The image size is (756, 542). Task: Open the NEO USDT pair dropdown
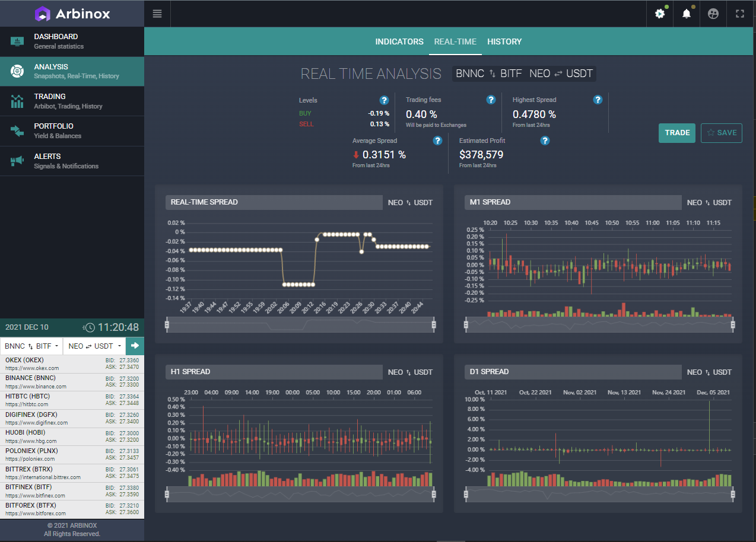click(x=94, y=346)
